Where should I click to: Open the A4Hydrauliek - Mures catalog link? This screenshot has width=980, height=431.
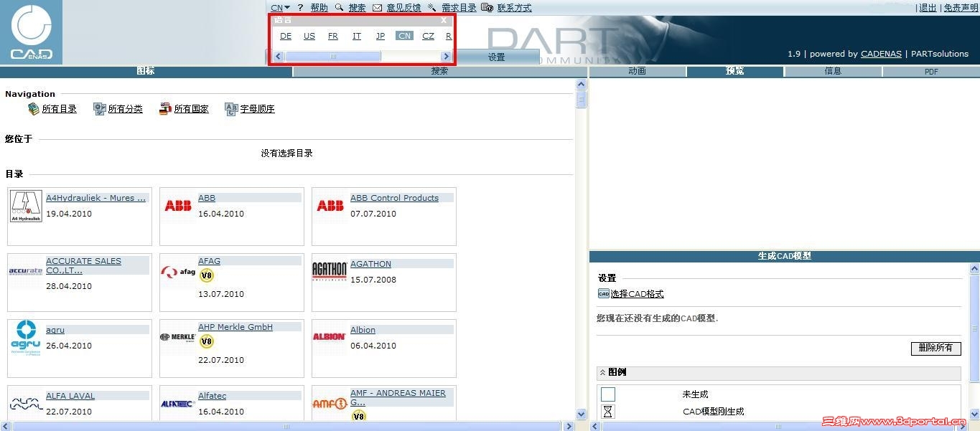point(95,198)
